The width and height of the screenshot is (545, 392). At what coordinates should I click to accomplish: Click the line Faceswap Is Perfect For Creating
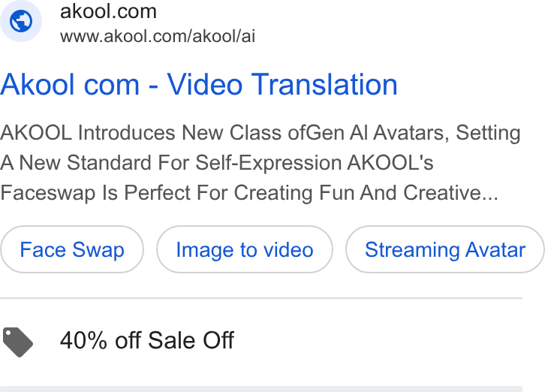pos(249,193)
